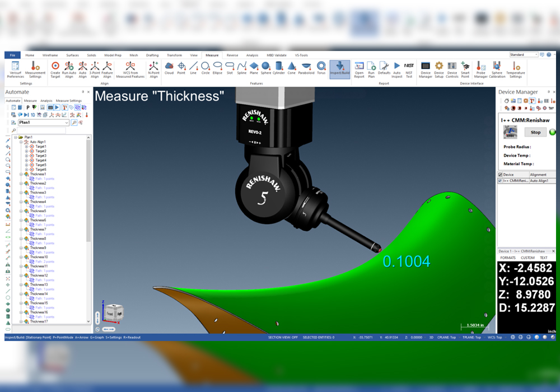The width and height of the screenshot is (560, 392).
Task: Open Sphere Calibration
Action: coord(497,69)
